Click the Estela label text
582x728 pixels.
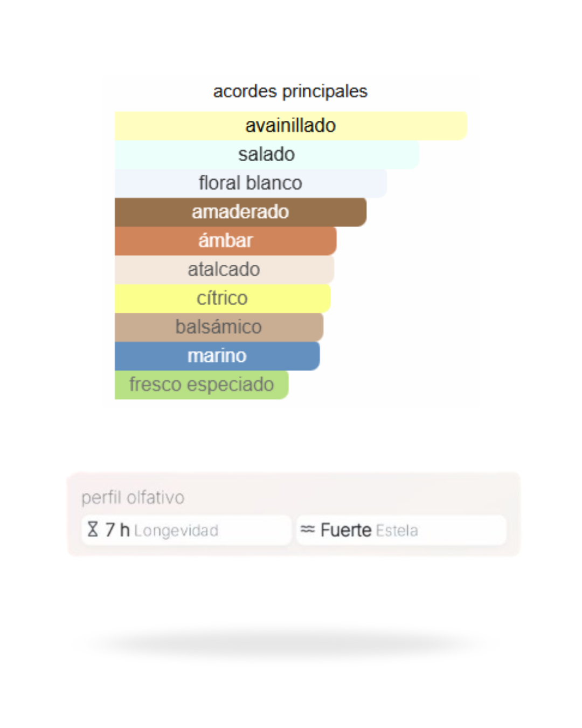(x=397, y=531)
